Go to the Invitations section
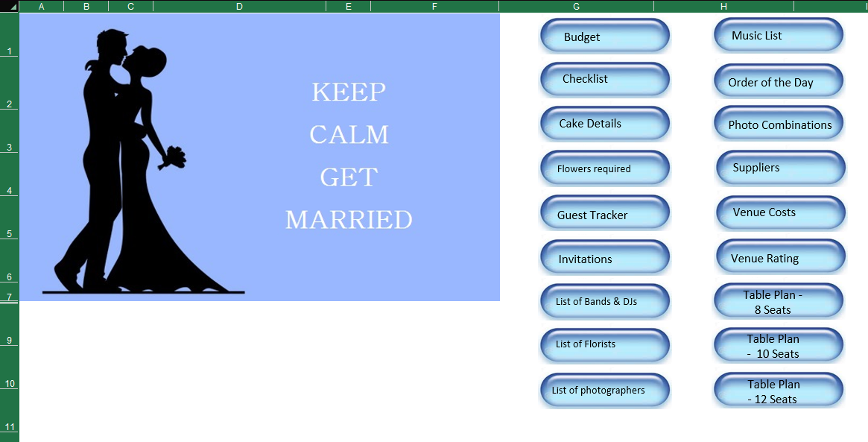868x442 pixels. [605, 257]
